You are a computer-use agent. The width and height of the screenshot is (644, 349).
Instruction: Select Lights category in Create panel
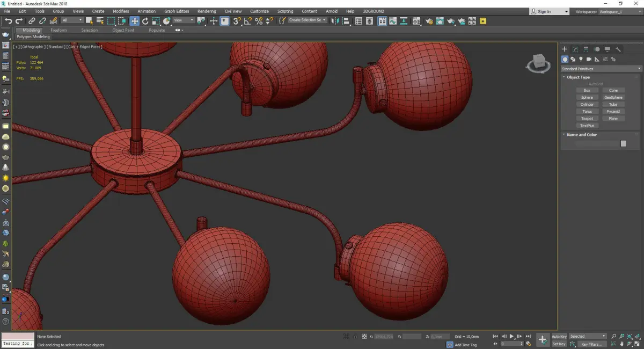click(581, 59)
